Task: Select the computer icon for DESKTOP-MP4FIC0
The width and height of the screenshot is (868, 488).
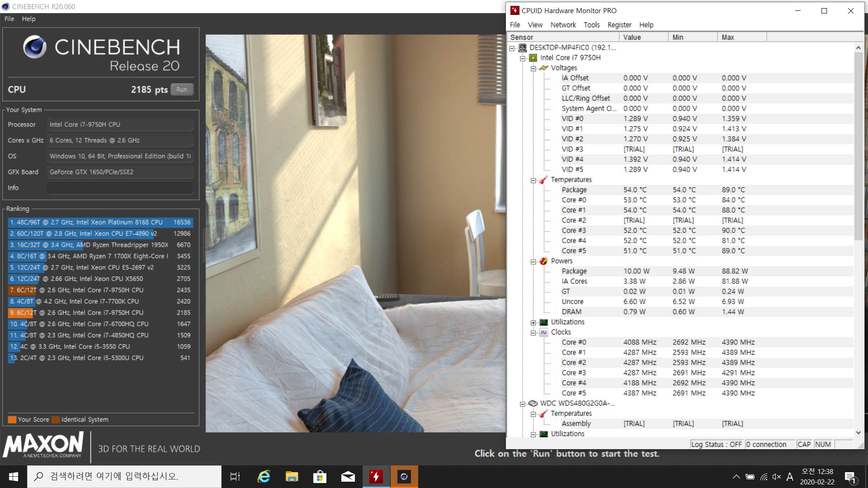Action: point(522,47)
